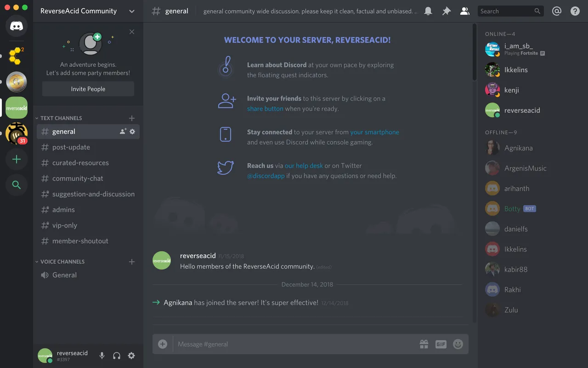Click the smartphone icon in welcome list

(x=226, y=134)
